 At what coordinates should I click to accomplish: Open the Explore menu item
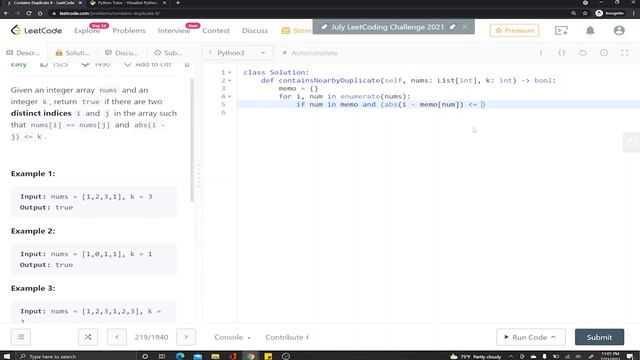[87, 31]
